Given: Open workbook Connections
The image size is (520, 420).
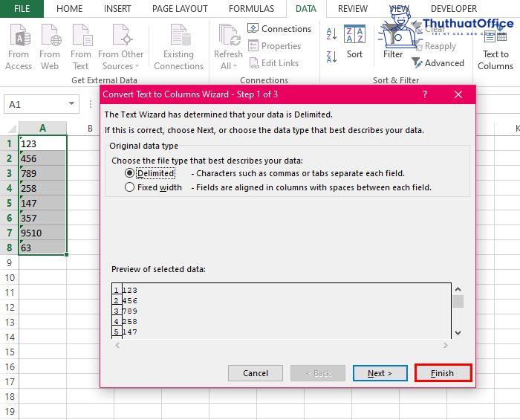Looking at the screenshot, I should [x=279, y=29].
